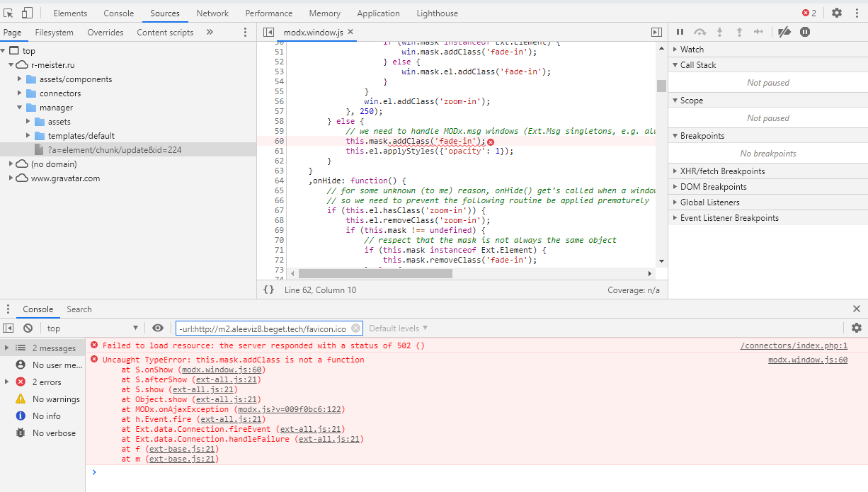Open DevTools settings gear icon

(837, 13)
